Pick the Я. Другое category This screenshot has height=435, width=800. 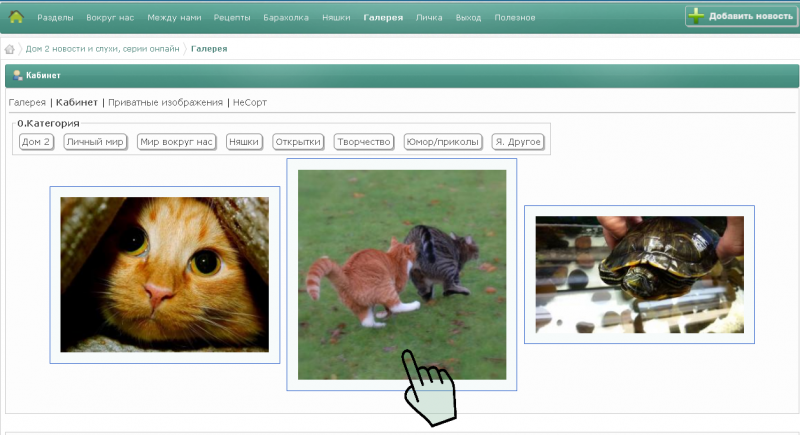518,142
